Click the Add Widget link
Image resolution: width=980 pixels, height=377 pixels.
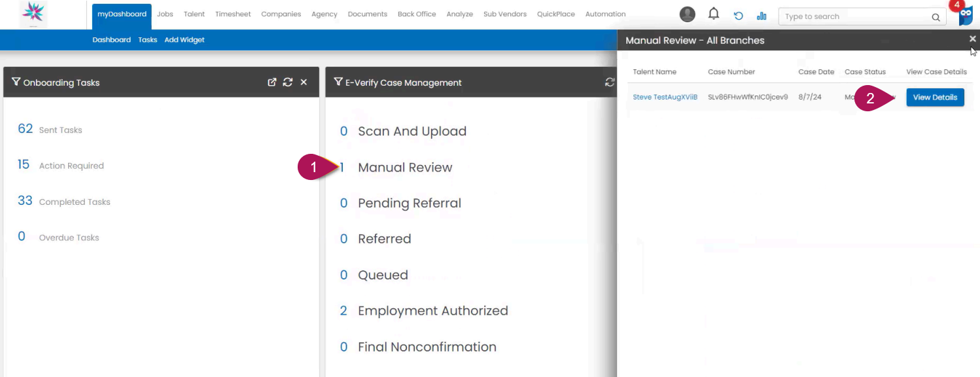[184, 40]
